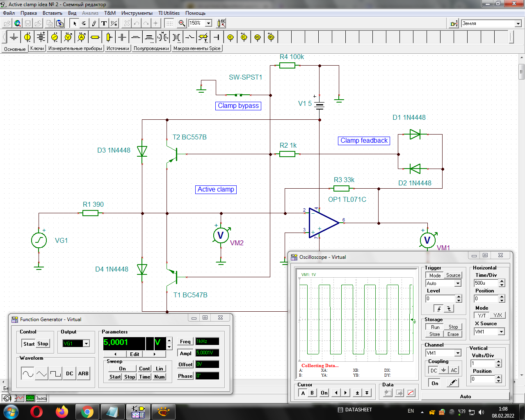
Task: Click the zoom magnifier icon
Action: click(x=182, y=23)
